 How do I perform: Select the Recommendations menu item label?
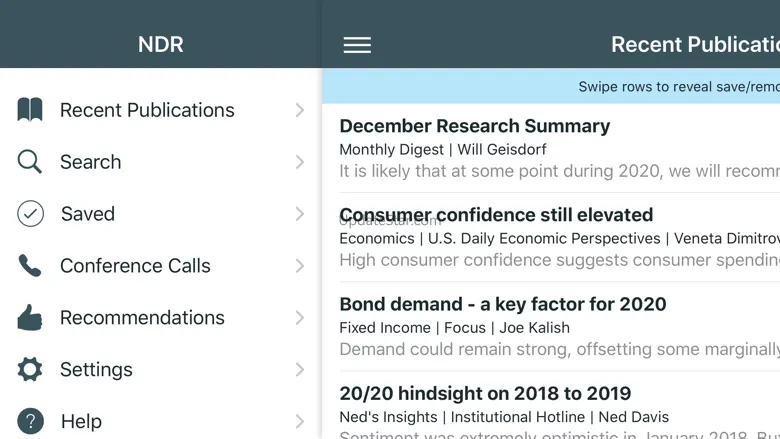coord(142,318)
